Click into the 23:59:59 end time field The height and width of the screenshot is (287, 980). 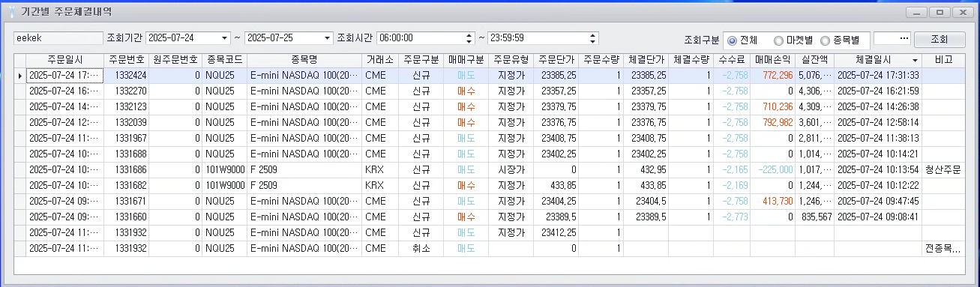538,38
